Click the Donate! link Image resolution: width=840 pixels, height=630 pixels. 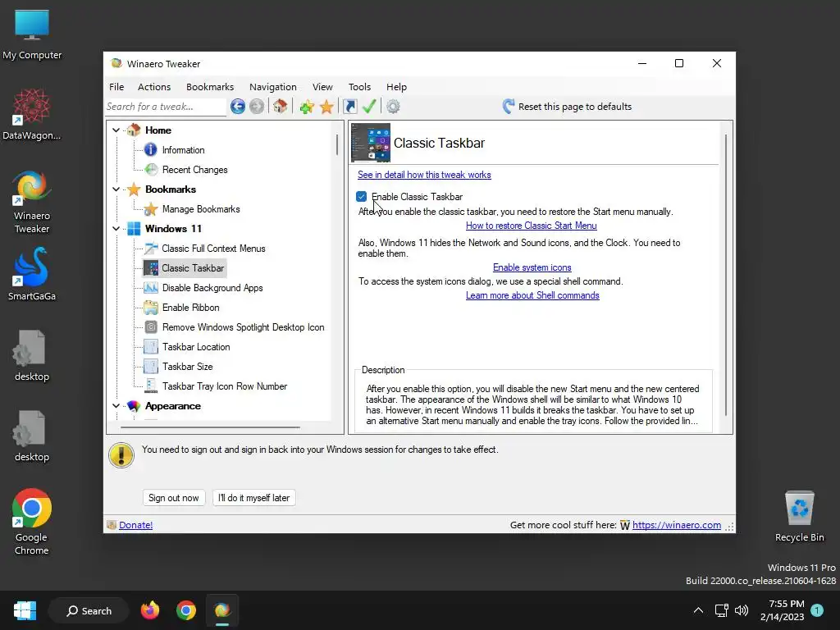pos(135,525)
